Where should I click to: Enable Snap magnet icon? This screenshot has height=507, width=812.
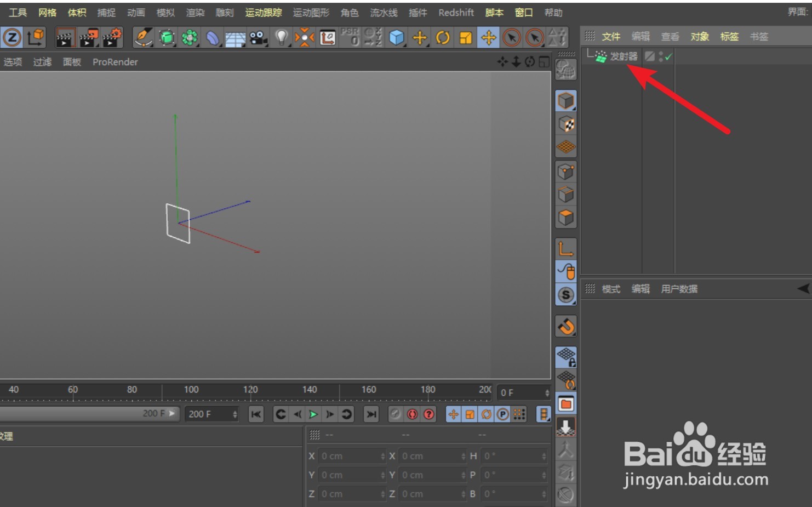pyautogui.click(x=566, y=327)
